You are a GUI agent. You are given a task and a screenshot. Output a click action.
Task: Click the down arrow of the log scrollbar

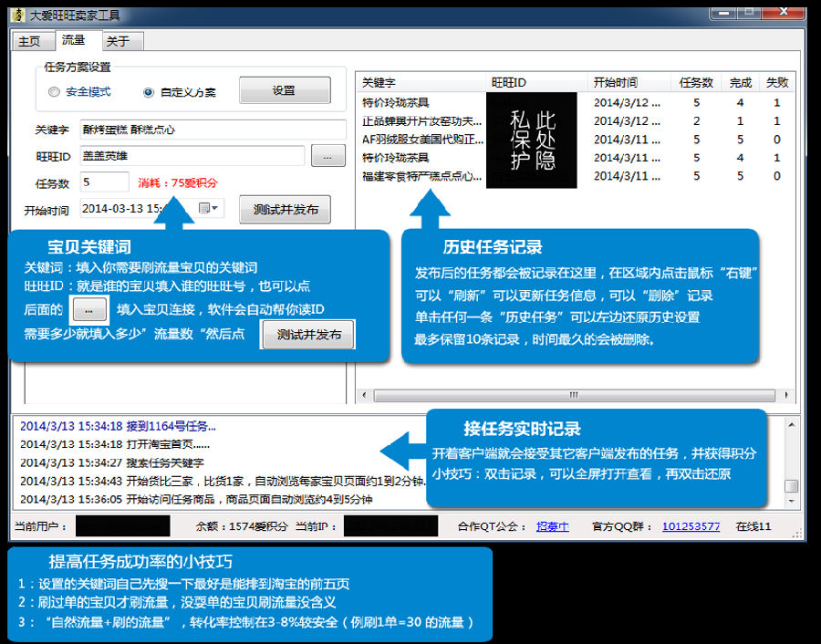click(791, 501)
